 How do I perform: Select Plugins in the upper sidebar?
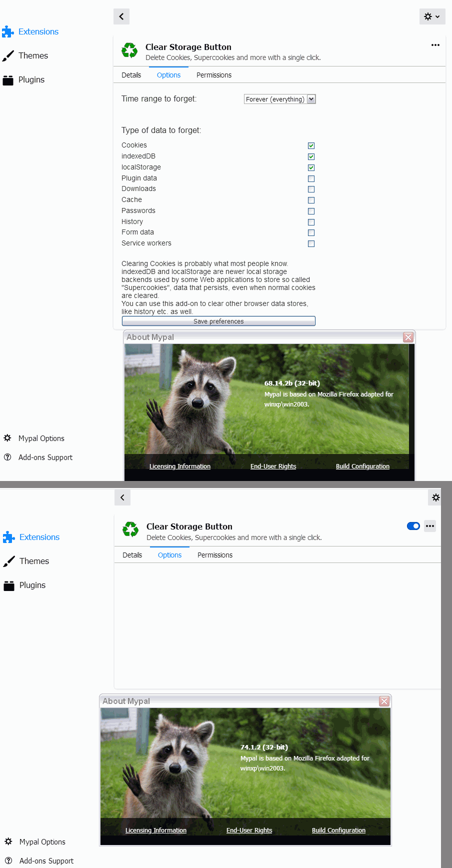coord(31,79)
